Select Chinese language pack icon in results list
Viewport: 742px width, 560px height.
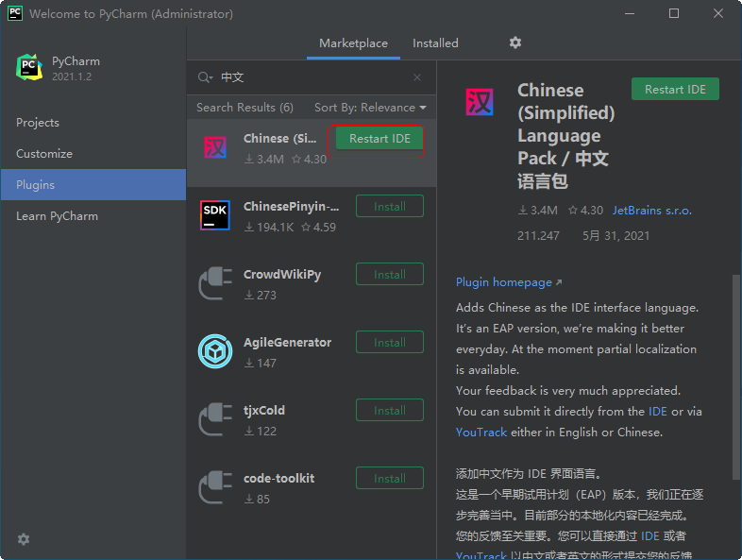(215, 147)
